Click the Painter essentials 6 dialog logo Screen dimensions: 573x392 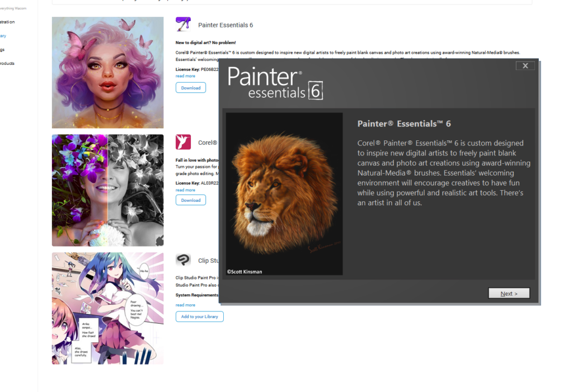(x=275, y=83)
